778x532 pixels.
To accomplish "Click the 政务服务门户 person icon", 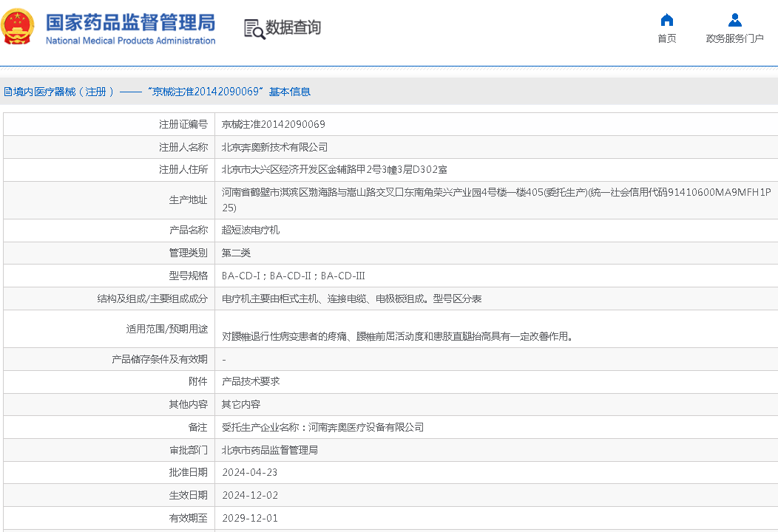I will click(734, 20).
